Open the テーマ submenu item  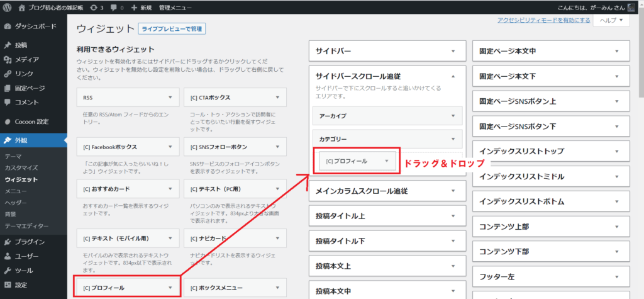click(x=13, y=156)
